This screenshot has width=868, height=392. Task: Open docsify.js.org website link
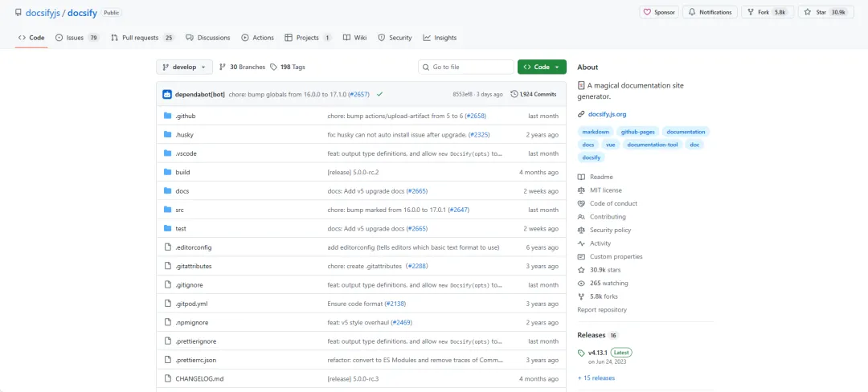point(608,114)
